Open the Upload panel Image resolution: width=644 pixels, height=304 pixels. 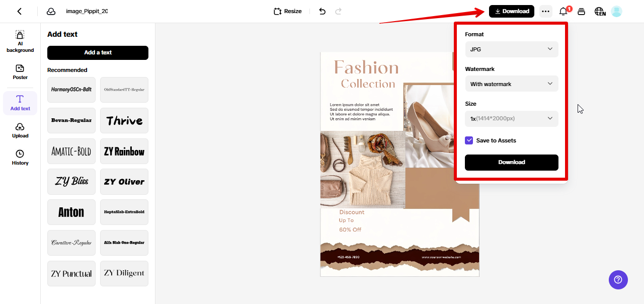[x=20, y=131]
